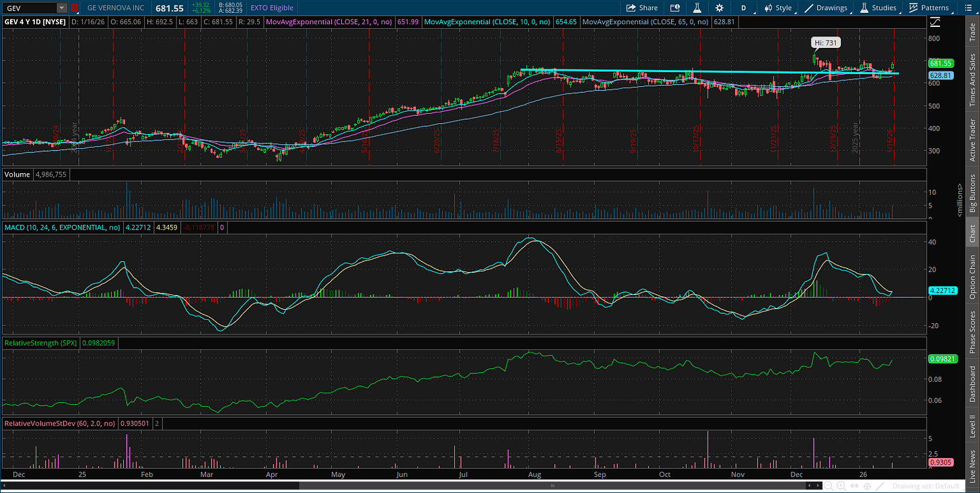Click the cyan 4.22712 MACD axis label
The height and width of the screenshot is (493, 980).
pyautogui.click(x=942, y=291)
